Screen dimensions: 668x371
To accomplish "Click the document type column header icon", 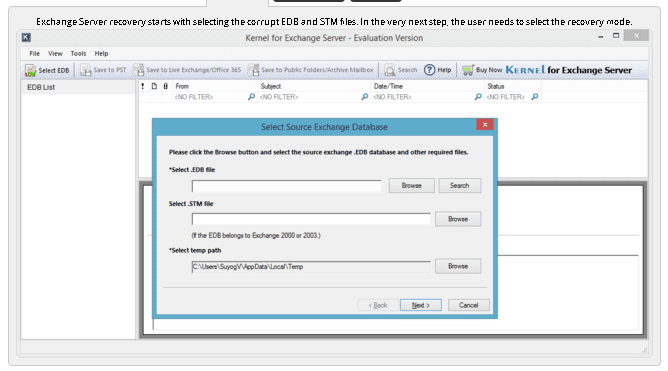I will [154, 86].
